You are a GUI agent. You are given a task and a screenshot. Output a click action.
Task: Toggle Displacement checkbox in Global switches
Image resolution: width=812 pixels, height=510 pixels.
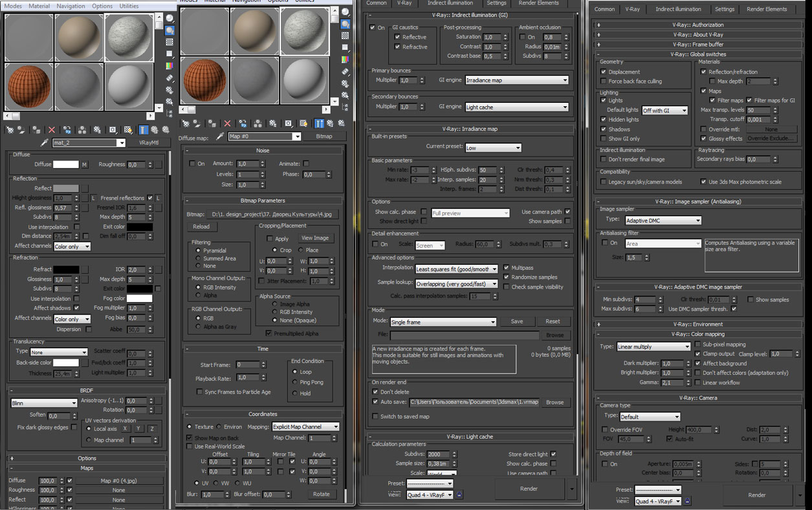tap(604, 72)
